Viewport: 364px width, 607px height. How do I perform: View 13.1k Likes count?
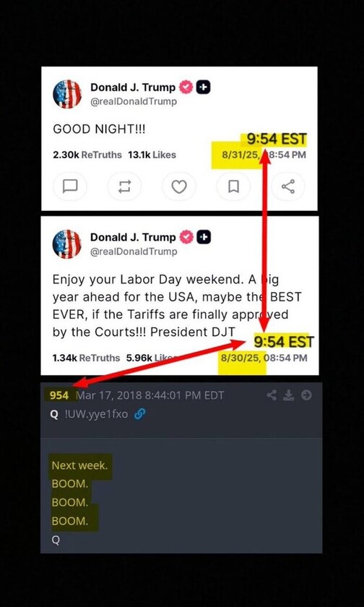(152, 155)
